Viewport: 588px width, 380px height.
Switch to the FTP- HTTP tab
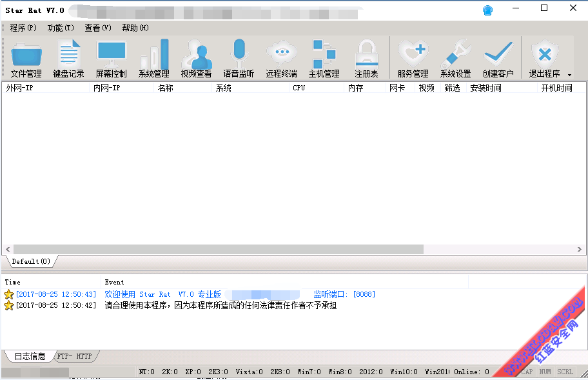click(75, 356)
